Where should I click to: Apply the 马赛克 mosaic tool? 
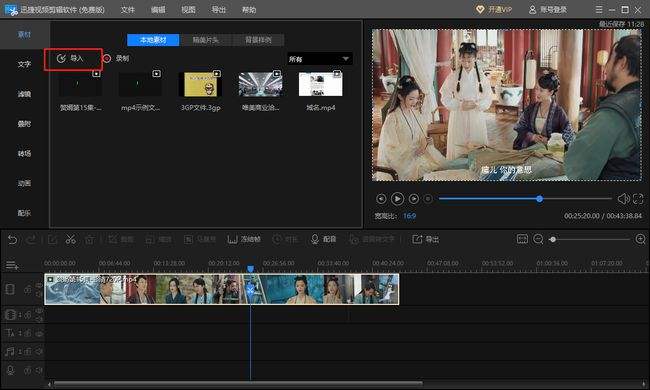pos(200,239)
